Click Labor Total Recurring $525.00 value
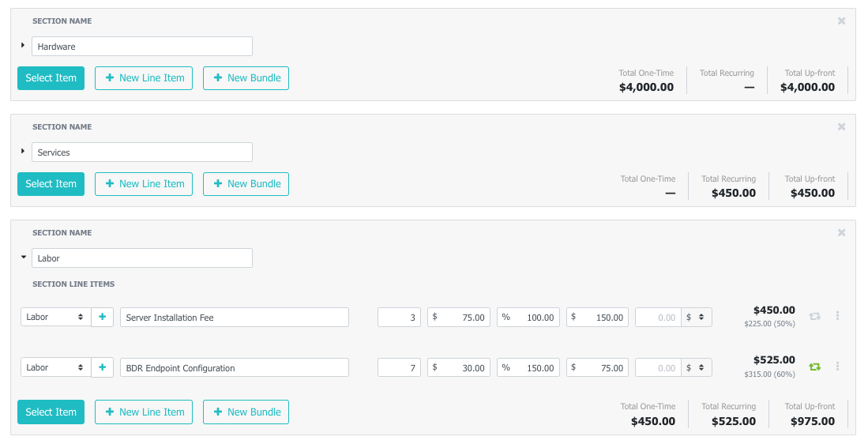Screen dimensions: 868x444 point(734,421)
